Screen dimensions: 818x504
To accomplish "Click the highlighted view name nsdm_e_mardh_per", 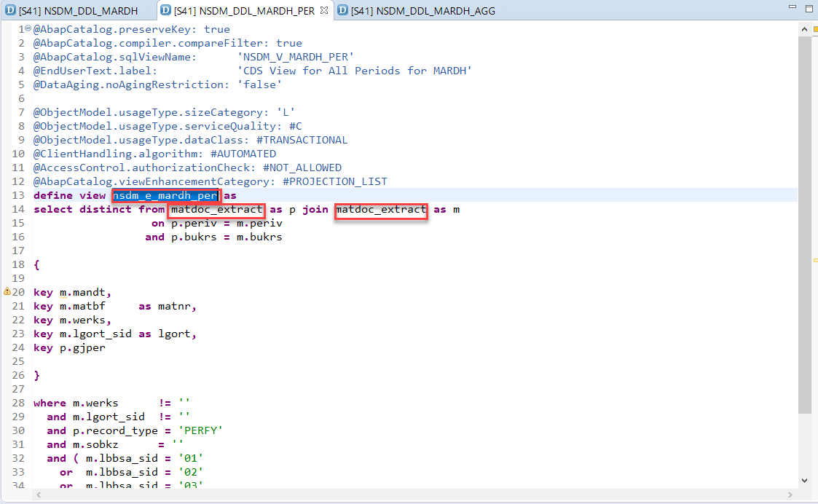I will point(165,195).
